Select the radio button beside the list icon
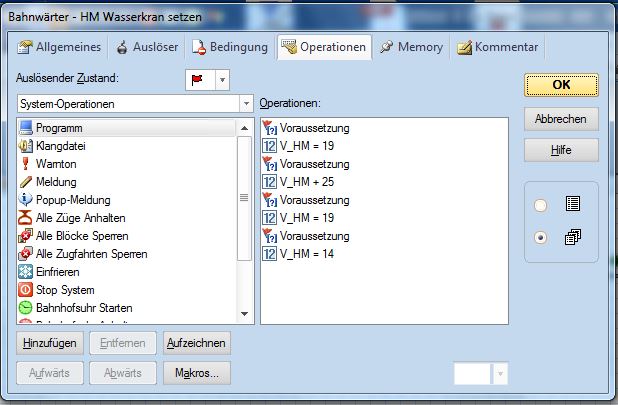618x405 pixels. [541, 205]
